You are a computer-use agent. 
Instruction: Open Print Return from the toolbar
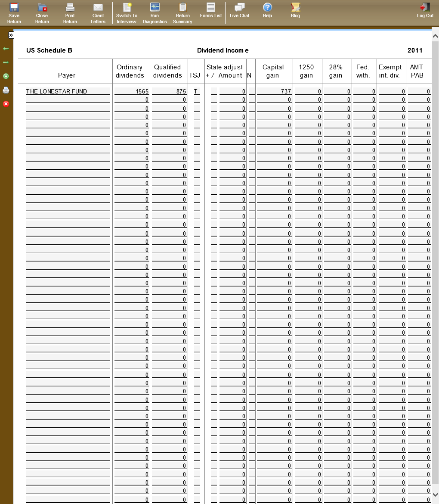pyautogui.click(x=70, y=13)
